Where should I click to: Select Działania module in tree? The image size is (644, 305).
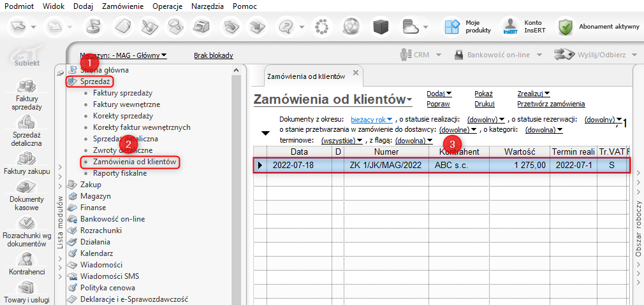pyautogui.click(x=95, y=242)
